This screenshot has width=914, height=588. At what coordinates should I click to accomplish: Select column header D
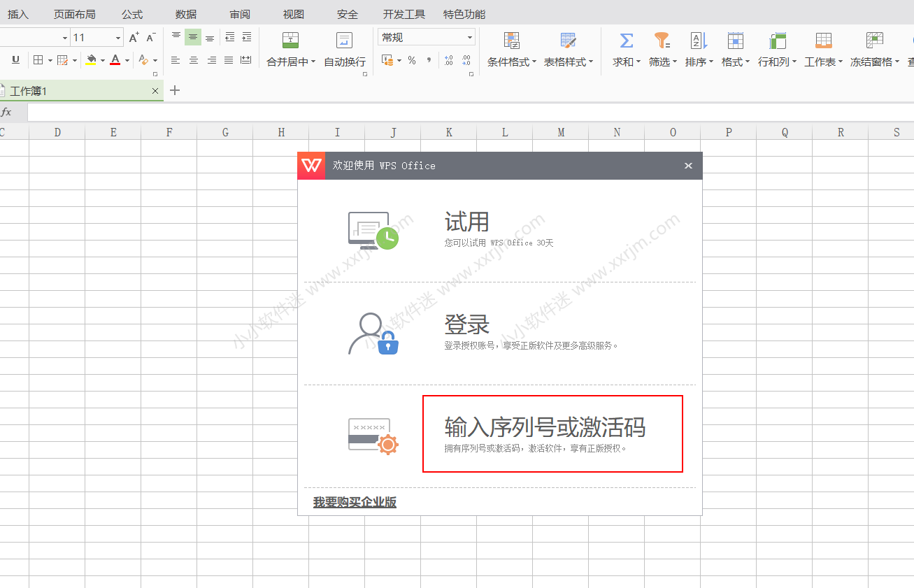(x=57, y=132)
